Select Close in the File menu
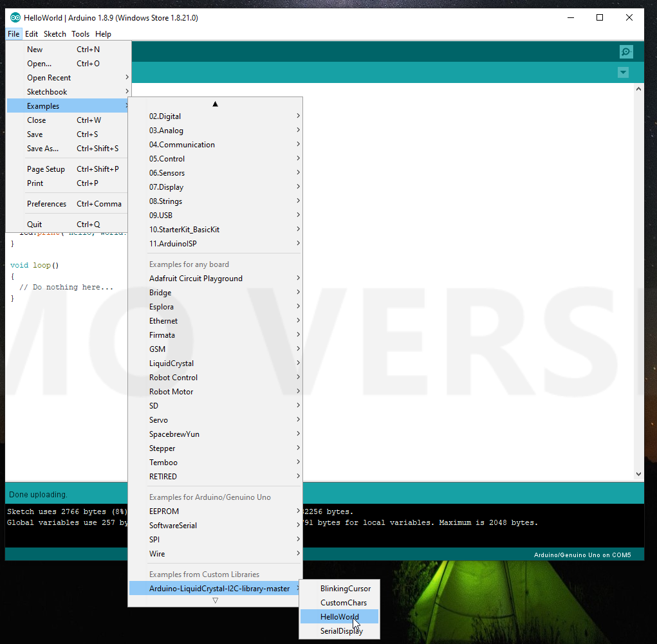Viewport: 657px width, 644px height. (68, 120)
